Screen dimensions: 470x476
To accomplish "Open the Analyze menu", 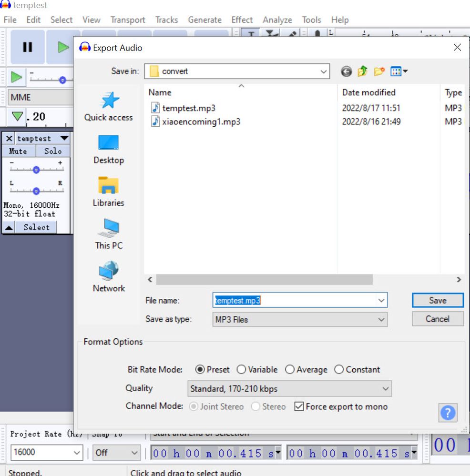I will (x=277, y=20).
